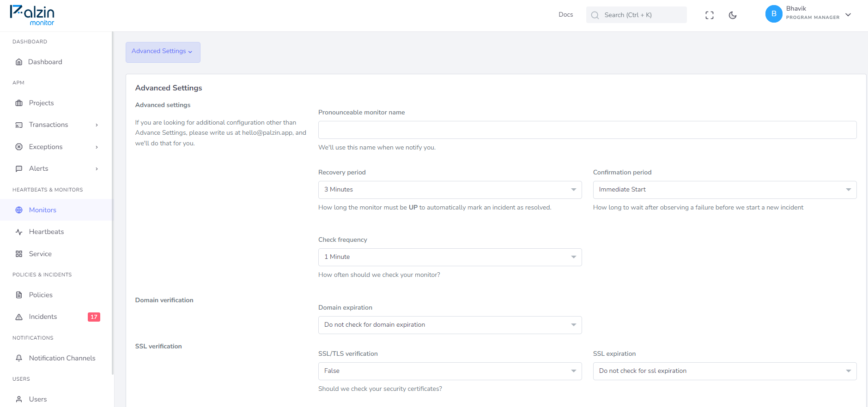Switch to dark mode moon icon
Screen dimensions: 868x407
click(733, 15)
